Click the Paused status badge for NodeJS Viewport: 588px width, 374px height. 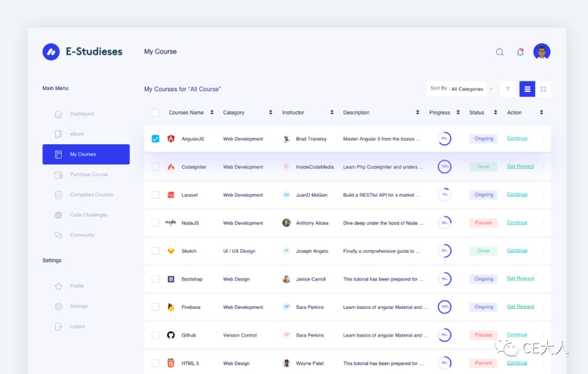483,223
